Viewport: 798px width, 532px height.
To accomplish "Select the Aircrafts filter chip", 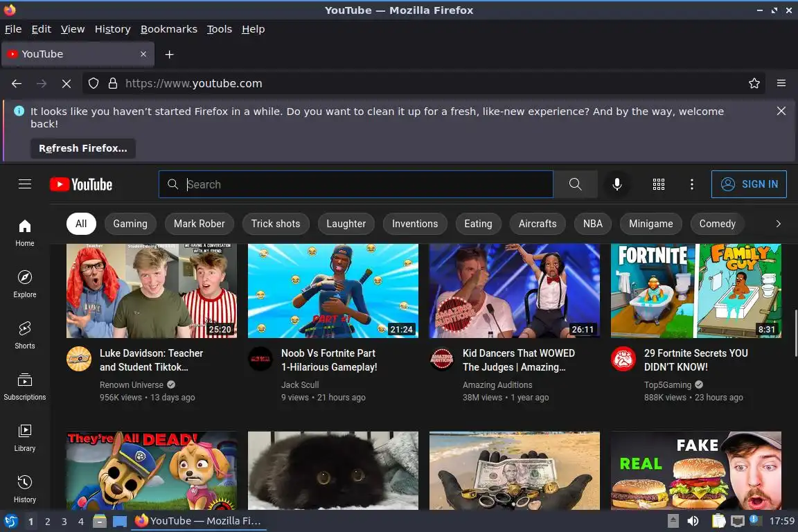I will coord(538,224).
